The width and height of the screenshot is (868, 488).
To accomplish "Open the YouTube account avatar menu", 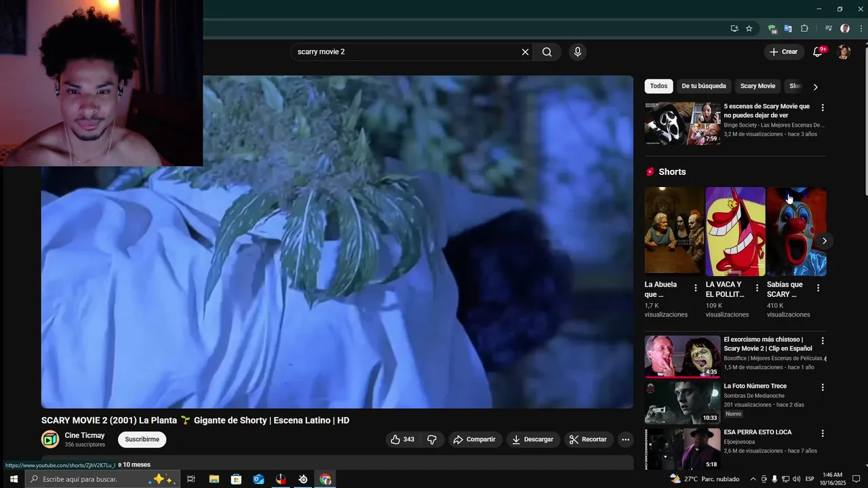I will pyautogui.click(x=844, y=52).
